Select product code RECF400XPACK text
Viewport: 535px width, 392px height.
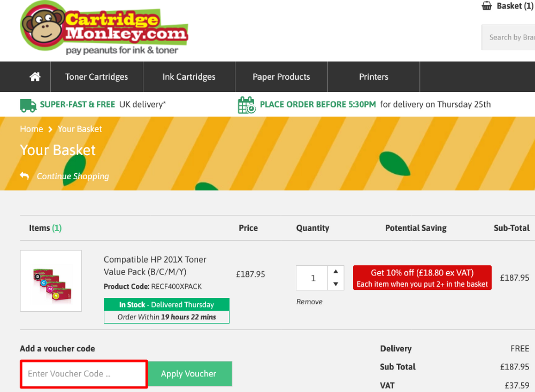(x=177, y=287)
